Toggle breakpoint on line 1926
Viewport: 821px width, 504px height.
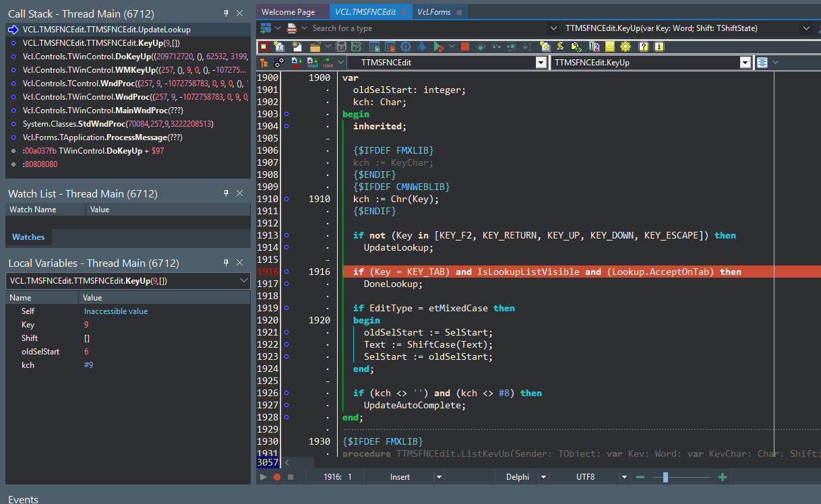286,393
